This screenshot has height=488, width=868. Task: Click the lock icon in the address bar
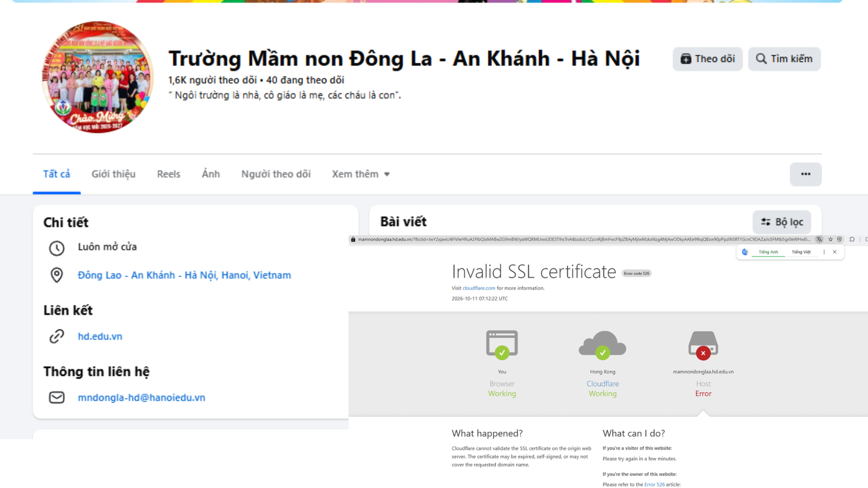[353, 239]
